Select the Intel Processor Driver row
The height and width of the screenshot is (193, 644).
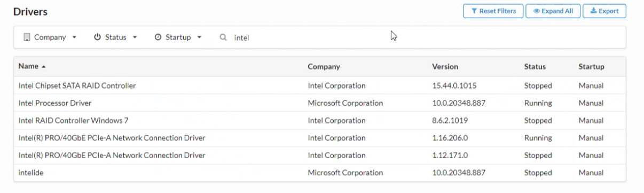pos(320,103)
